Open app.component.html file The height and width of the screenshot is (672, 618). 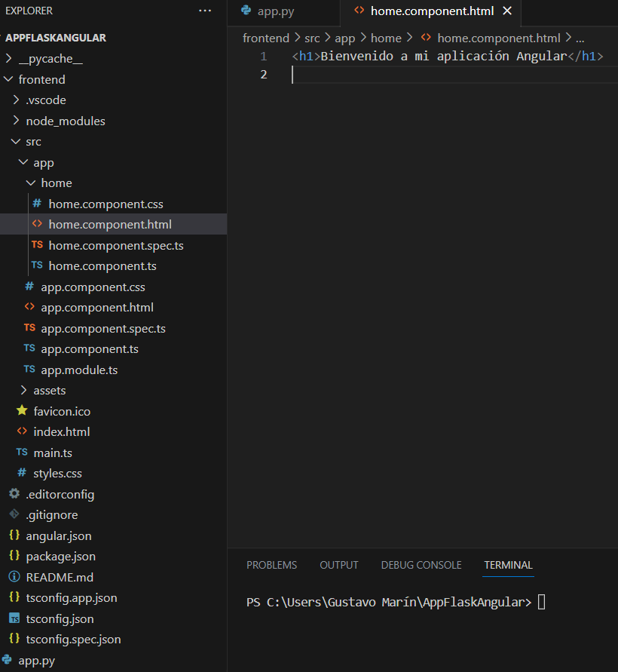(97, 308)
